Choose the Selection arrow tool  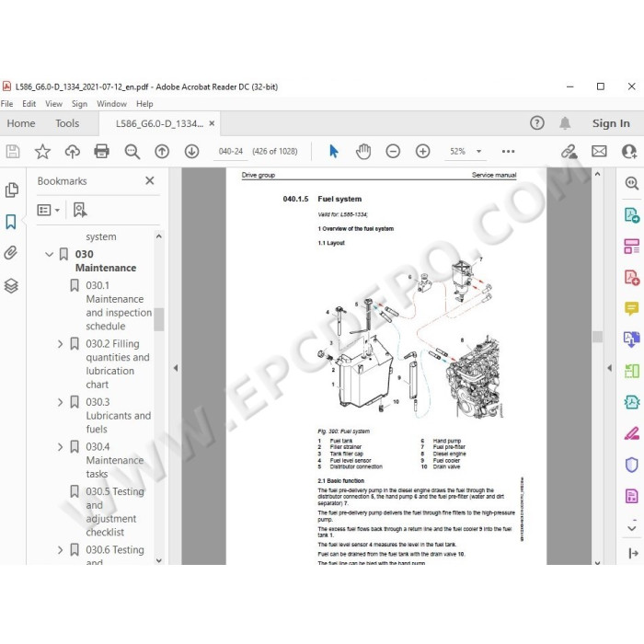tap(333, 152)
